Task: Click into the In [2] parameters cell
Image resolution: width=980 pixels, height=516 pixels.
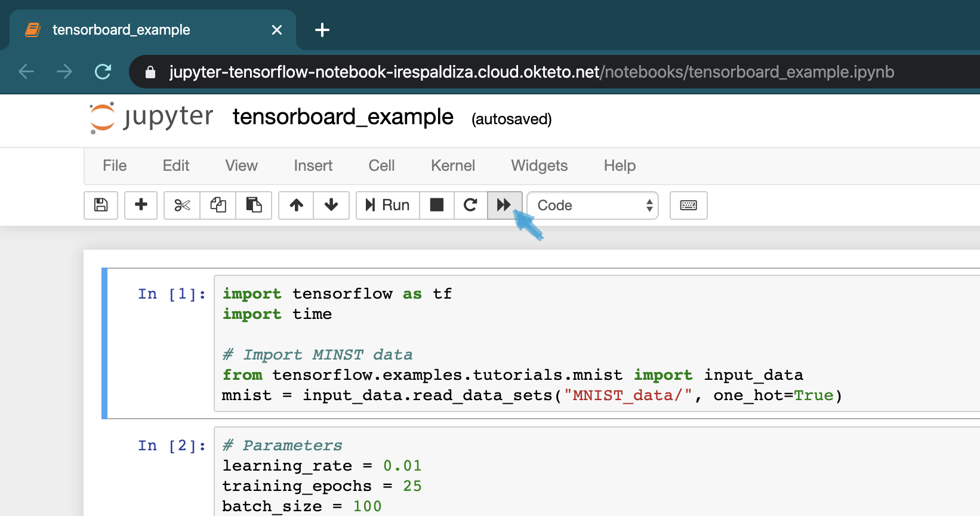Action: 597,472
